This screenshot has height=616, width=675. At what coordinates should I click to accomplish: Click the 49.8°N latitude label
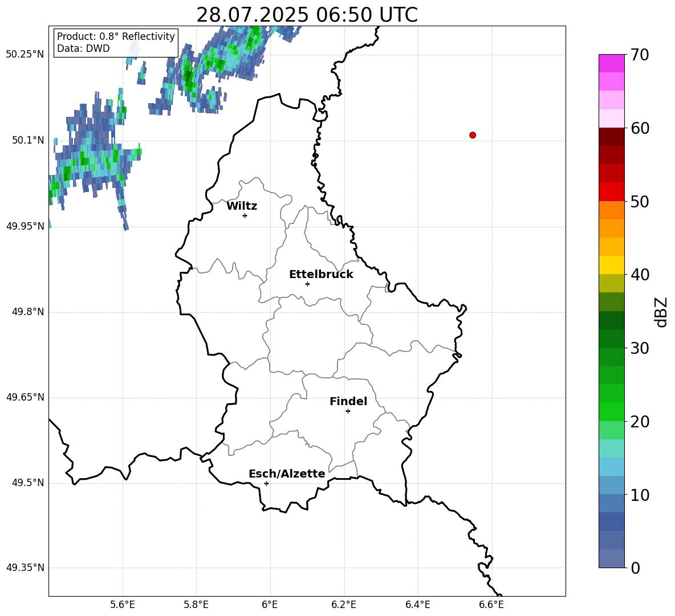(x=28, y=312)
